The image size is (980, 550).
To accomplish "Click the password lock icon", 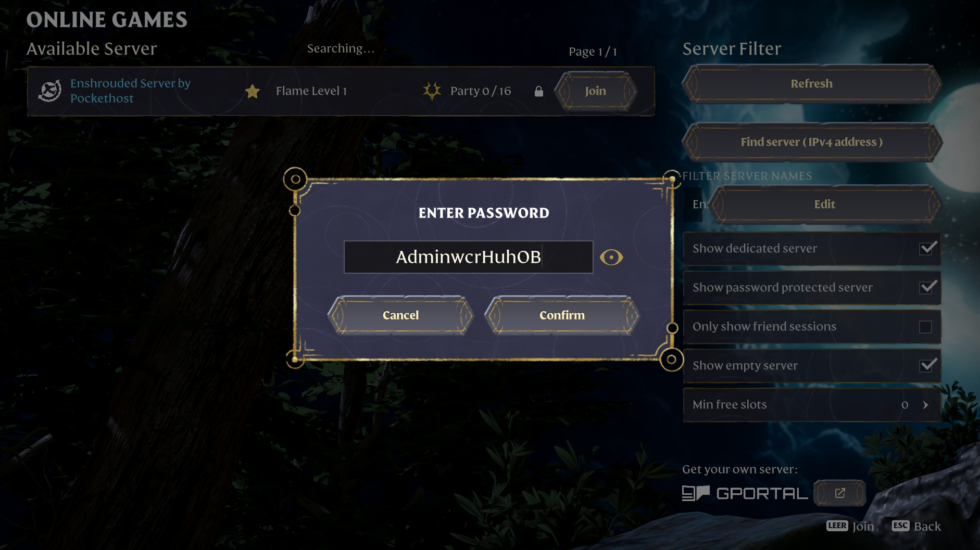I will point(539,92).
